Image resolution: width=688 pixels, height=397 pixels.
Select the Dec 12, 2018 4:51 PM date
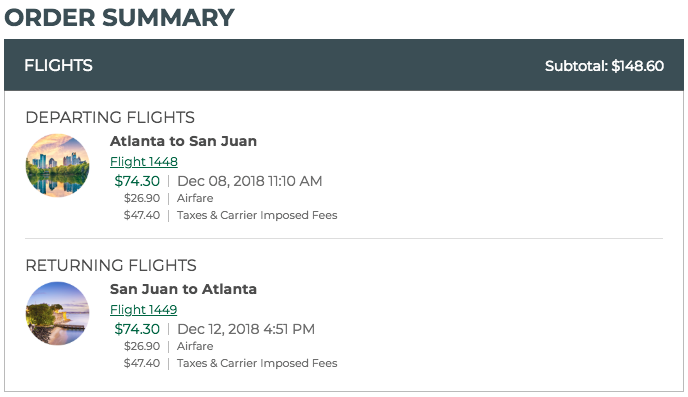point(246,329)
